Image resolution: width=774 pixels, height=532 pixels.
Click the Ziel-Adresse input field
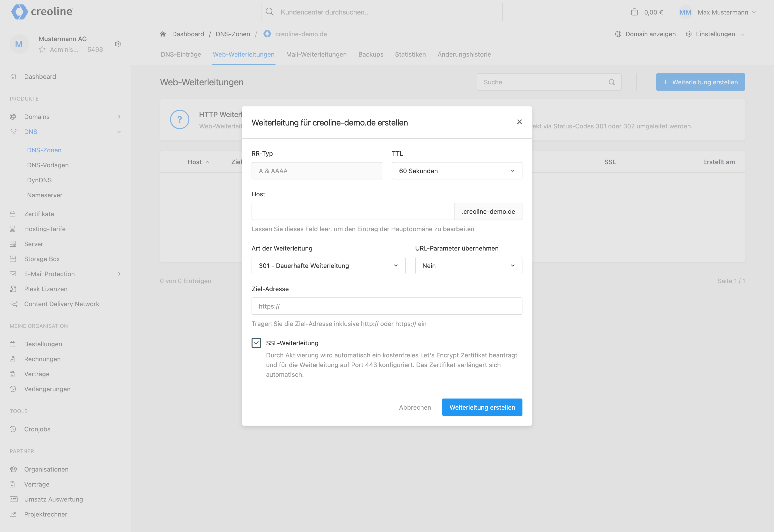(x=387, y=306)
